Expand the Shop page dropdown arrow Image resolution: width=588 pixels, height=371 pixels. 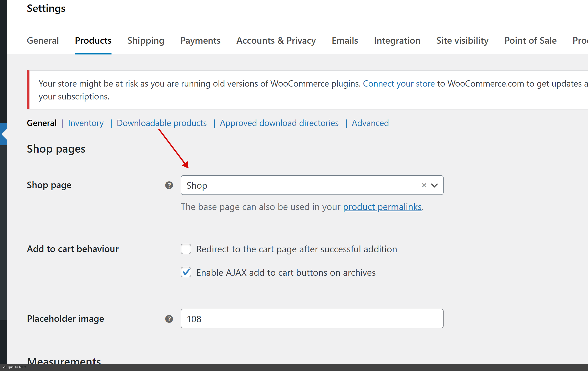tap(434, 185)
